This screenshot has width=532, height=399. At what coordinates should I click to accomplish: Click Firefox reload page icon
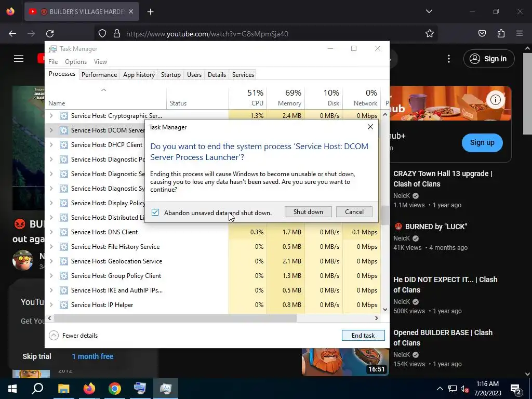[50, 34]
